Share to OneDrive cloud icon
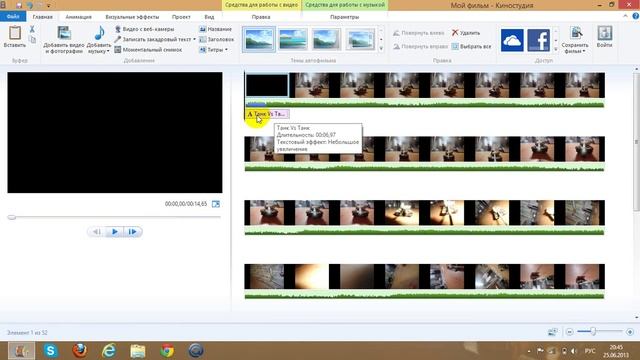 512,40
